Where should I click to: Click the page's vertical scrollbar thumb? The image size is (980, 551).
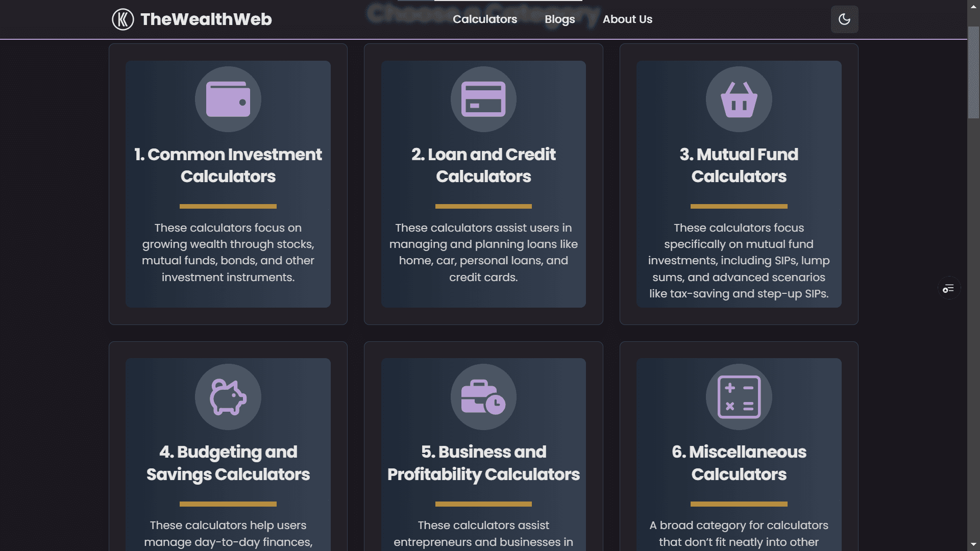click(973, 71)
